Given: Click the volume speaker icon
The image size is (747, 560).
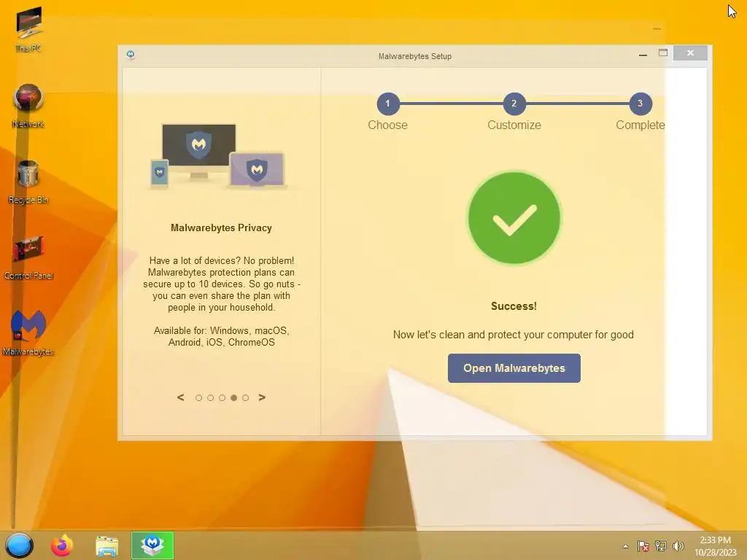Looking at the screenshot, I should pyautogui.click(x=678, y=545).
